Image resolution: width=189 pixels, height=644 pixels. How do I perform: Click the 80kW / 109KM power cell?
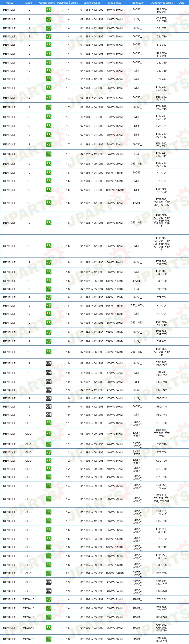coord(115,547)
